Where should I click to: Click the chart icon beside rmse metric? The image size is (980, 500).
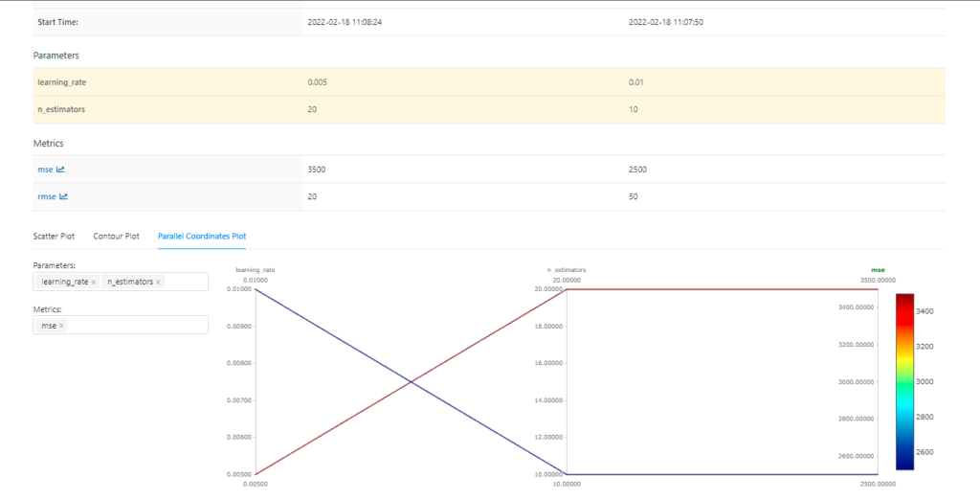tap(64, 197)
